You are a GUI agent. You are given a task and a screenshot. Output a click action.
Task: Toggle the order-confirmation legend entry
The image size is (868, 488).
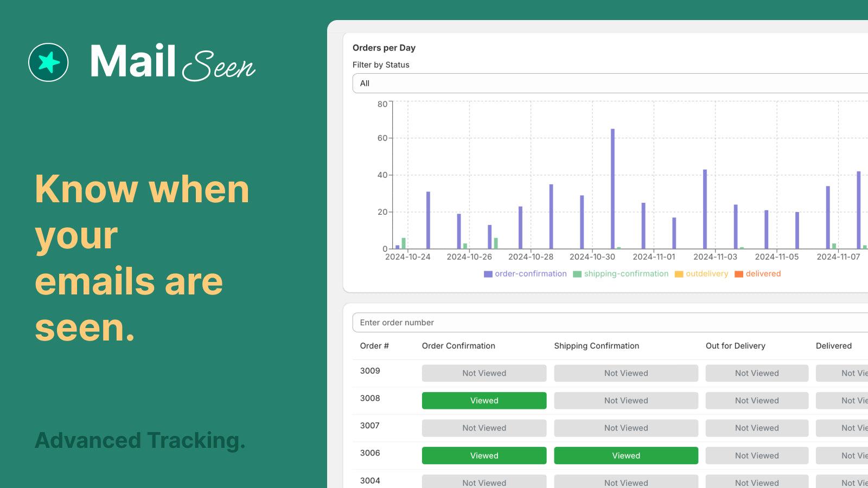pyautogui.click(x=529, y=274)
